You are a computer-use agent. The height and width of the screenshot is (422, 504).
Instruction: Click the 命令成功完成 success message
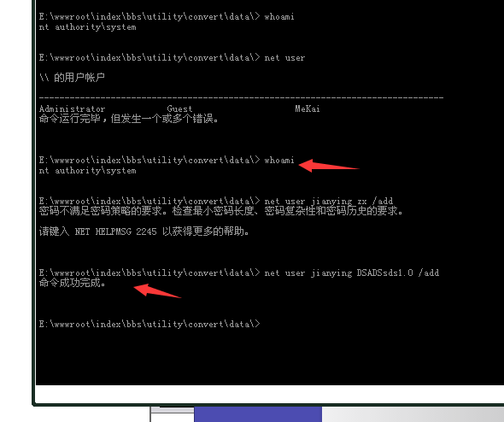(73, 283)
